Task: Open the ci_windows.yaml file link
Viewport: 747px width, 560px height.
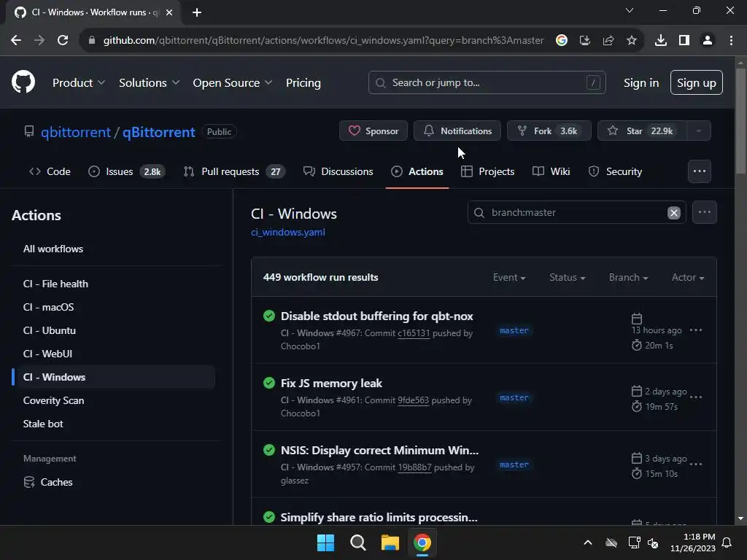Action: click(x=288, y=233)
